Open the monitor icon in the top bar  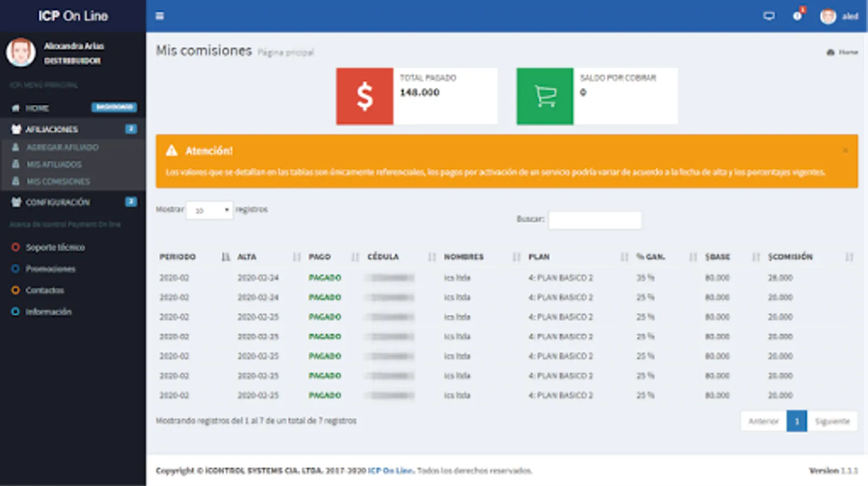point(769,16)
